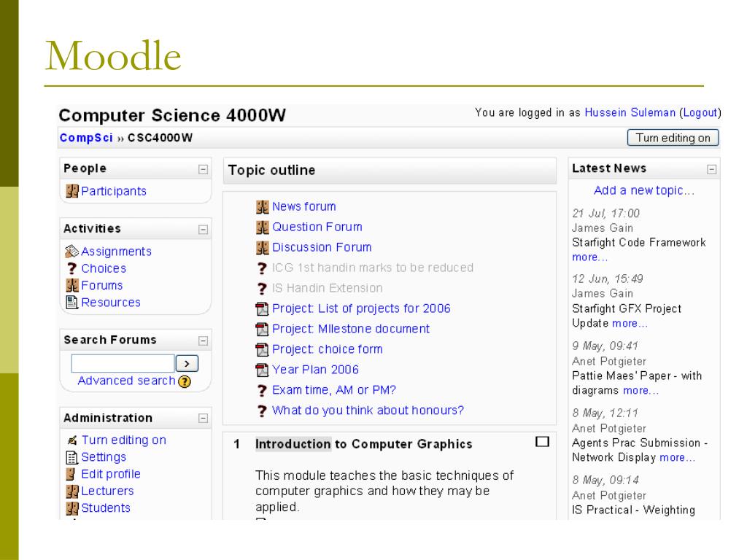Open the Question Forum link
This screenshot has height=560, width=747.
(x=317, y=227)
